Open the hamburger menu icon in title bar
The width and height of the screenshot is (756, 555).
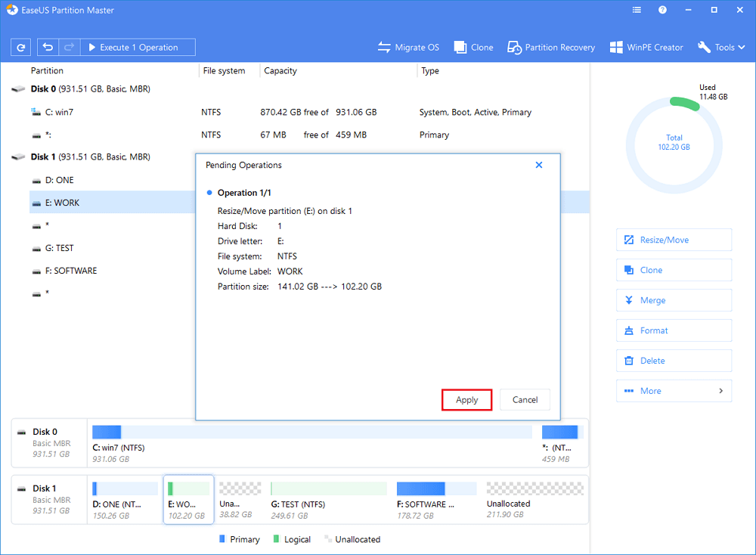pyautogui.click(x=637, y=10)
